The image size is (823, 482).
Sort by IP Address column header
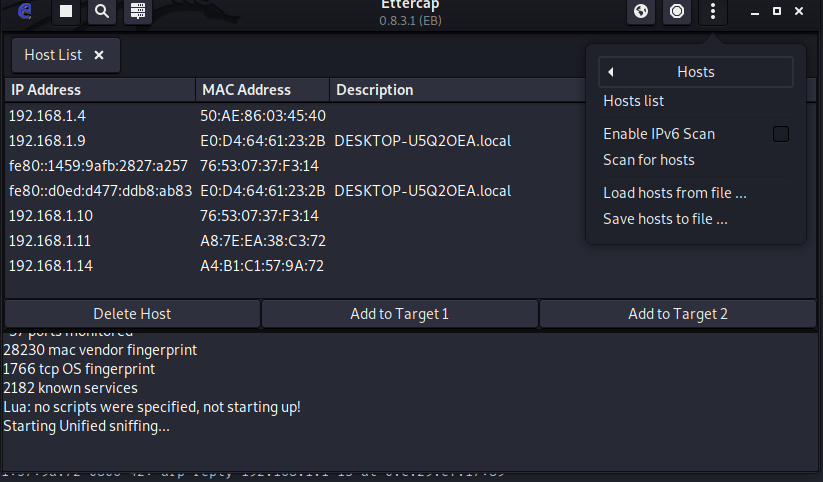pos(100,90)
